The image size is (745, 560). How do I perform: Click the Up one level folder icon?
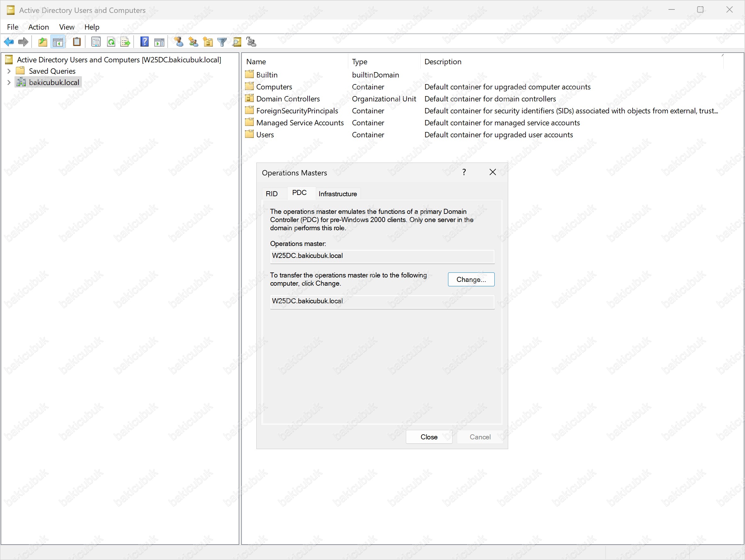pyautogui.click(x=43, y=42)
